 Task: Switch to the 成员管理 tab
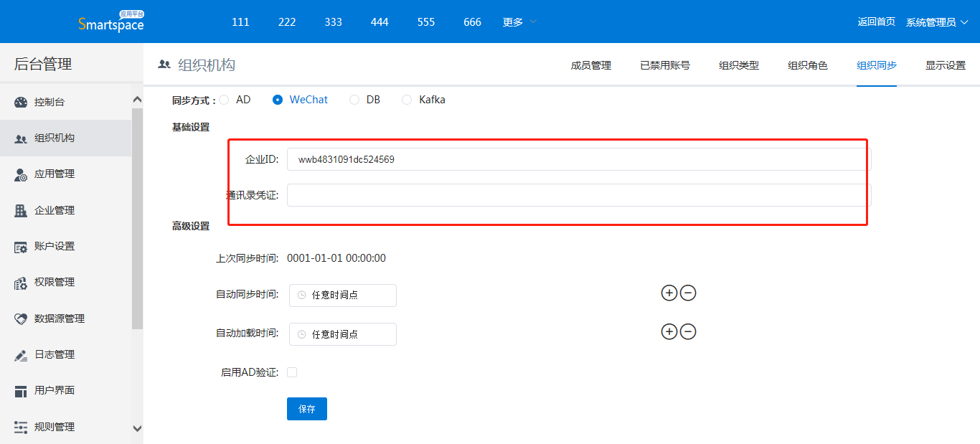pos(591,65)
